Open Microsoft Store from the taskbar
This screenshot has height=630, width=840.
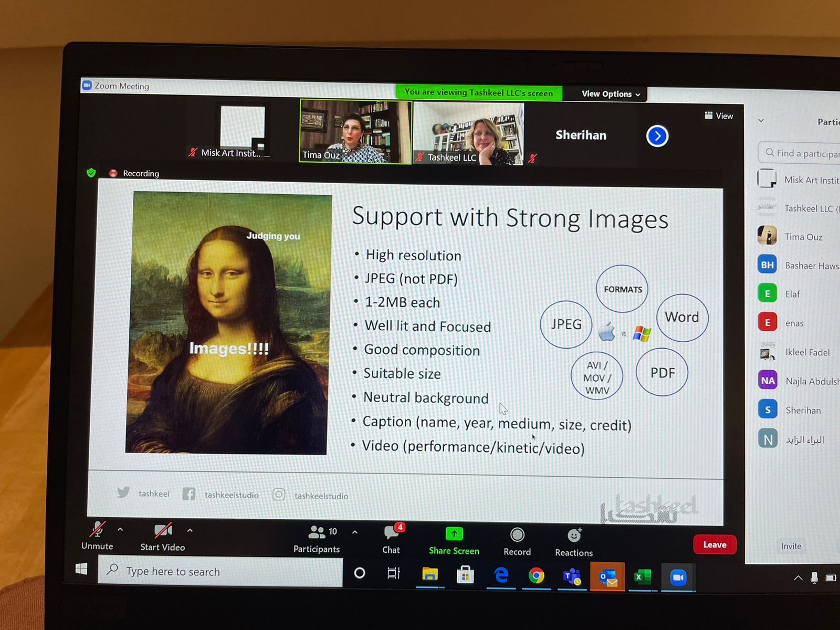pos(465,575)
